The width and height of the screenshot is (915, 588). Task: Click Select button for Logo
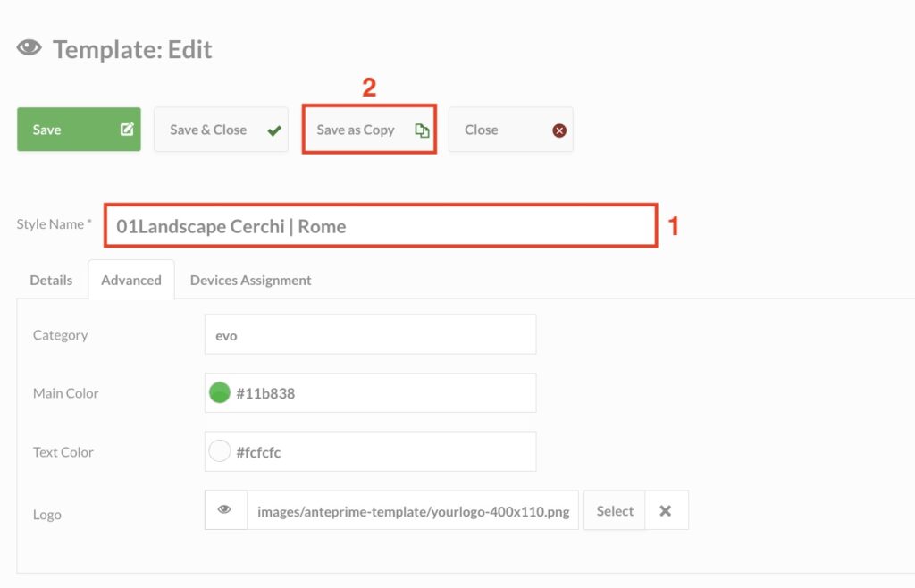615,510
